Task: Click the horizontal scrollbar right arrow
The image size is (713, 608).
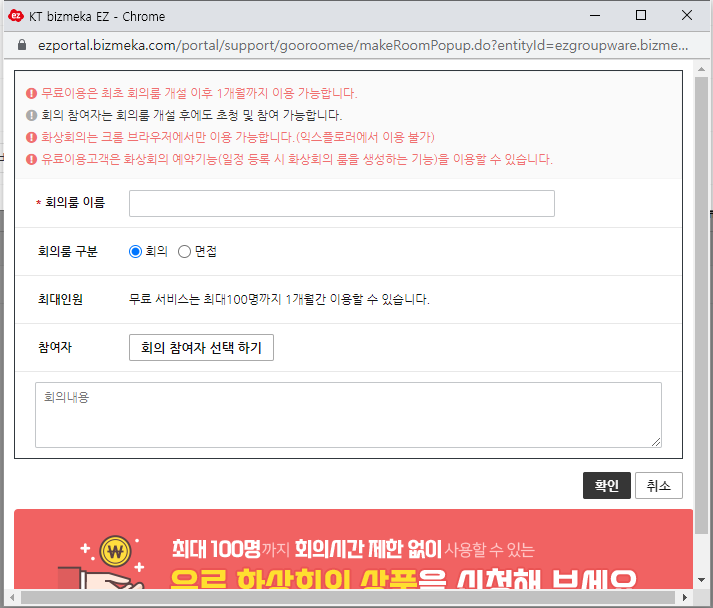Action: pyautogui.click(x=685, y=598)
